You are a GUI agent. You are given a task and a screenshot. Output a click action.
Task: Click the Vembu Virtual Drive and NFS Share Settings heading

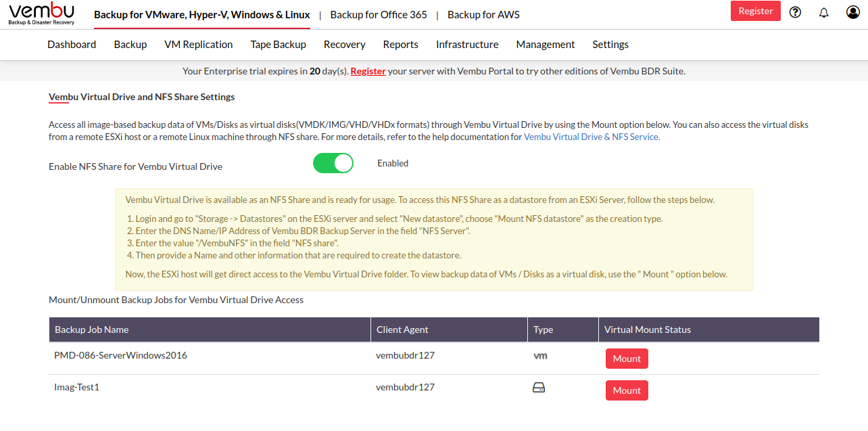pyautogui.click(x=142, y=97)
